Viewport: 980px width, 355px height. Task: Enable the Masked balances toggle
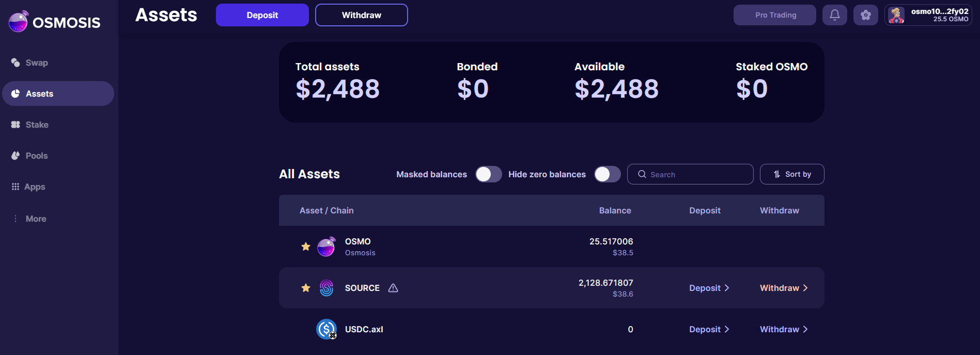coord(488,174)
